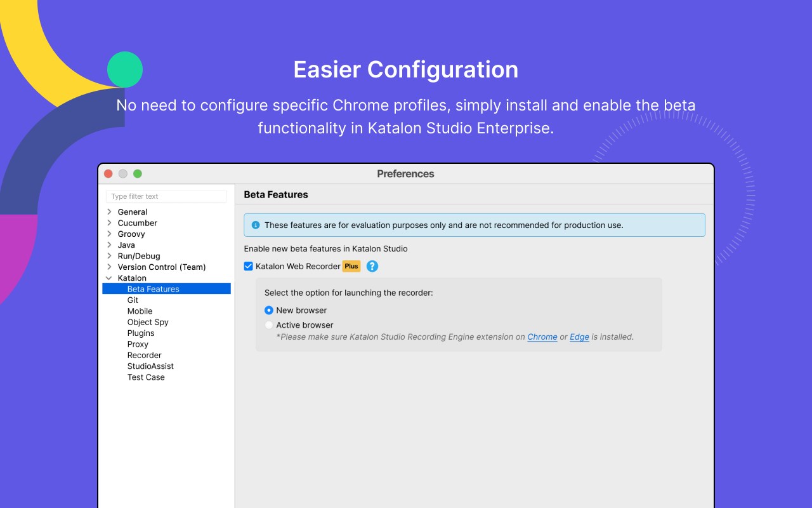Expand the Version Control (Team) node
The width and height of the screenshot is (812, 508).
[x=109, y=267]
